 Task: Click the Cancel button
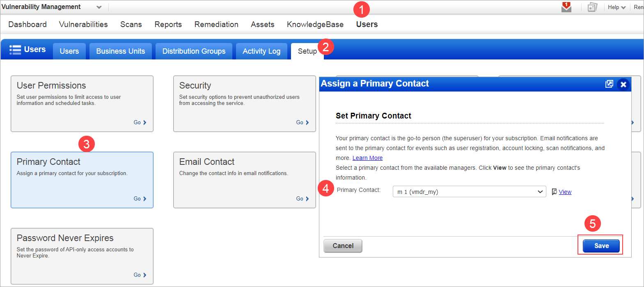[343, 246]
